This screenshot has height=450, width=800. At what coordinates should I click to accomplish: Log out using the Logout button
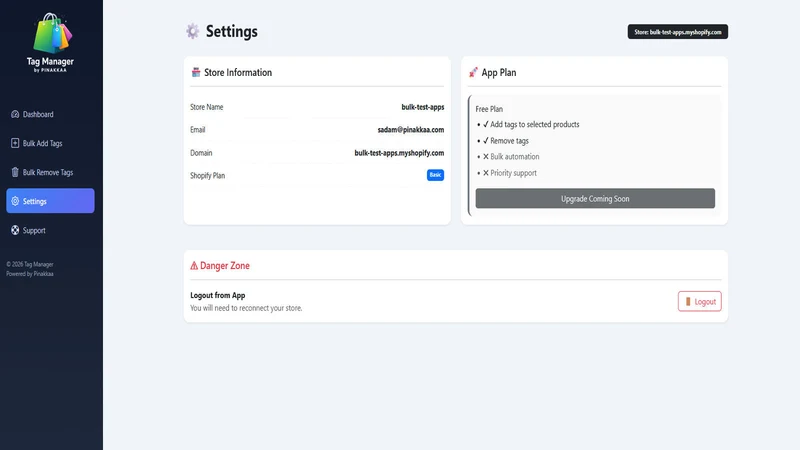click(x=699, y=301)
